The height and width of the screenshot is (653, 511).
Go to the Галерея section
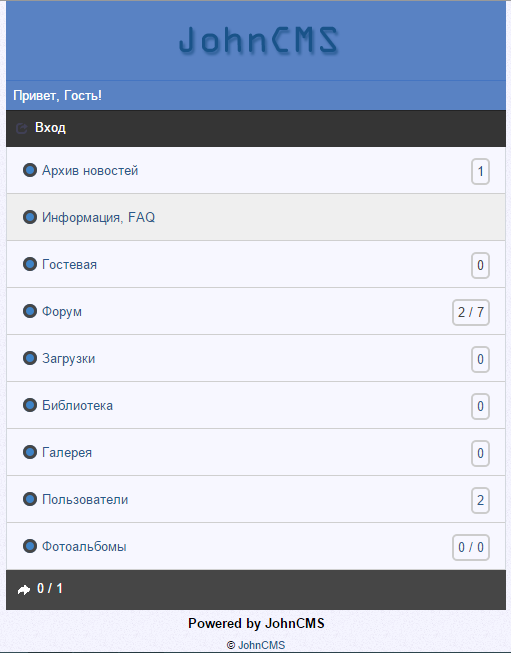point(256,452)
